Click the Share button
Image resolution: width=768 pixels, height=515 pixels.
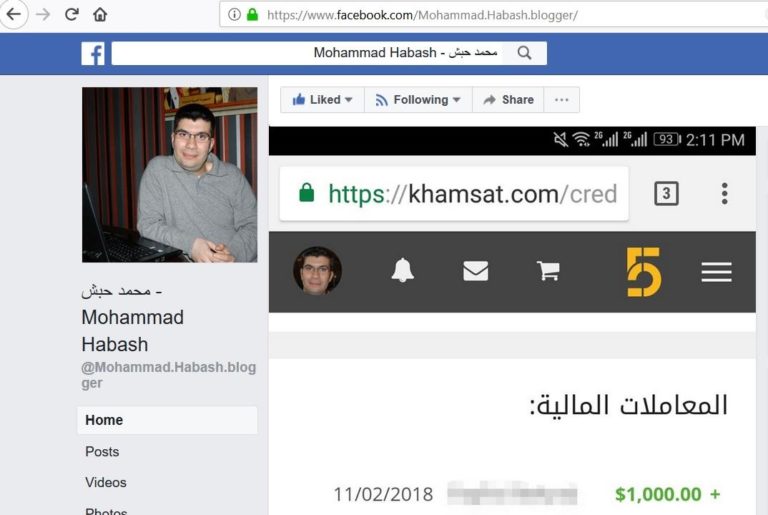[508, 100]
